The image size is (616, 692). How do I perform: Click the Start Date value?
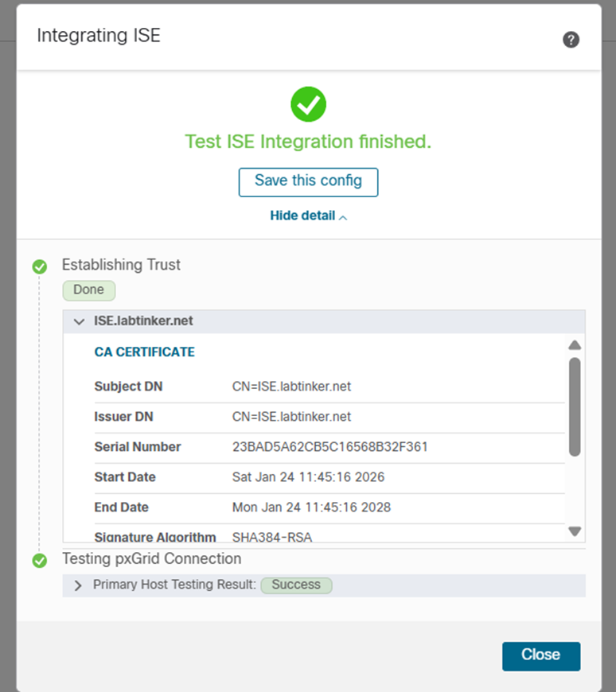coord(308,477)
